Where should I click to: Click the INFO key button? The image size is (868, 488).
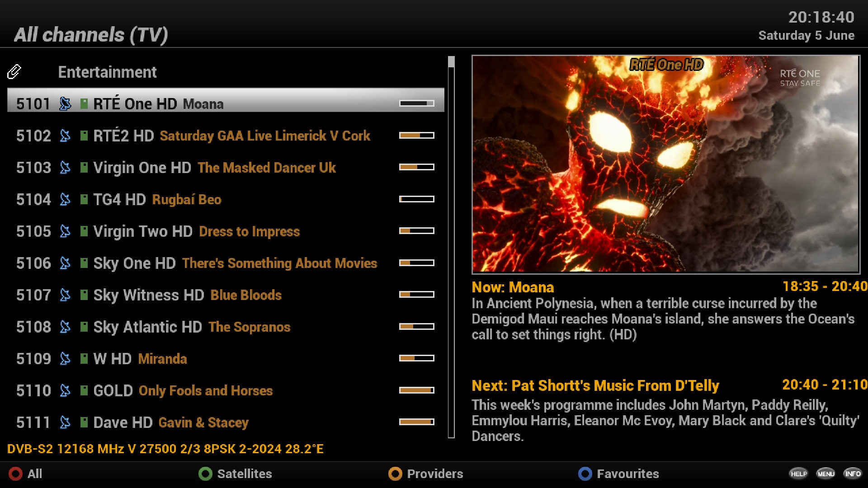coord(853,474)
